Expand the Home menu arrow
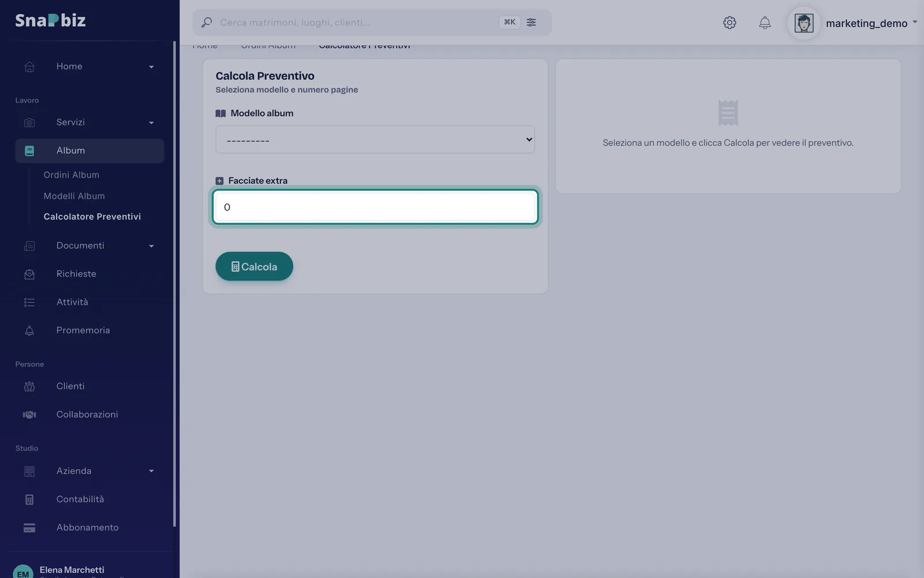The width and height of the screenshot is (924, 578). pyautogui.click(x=151, y=67)
